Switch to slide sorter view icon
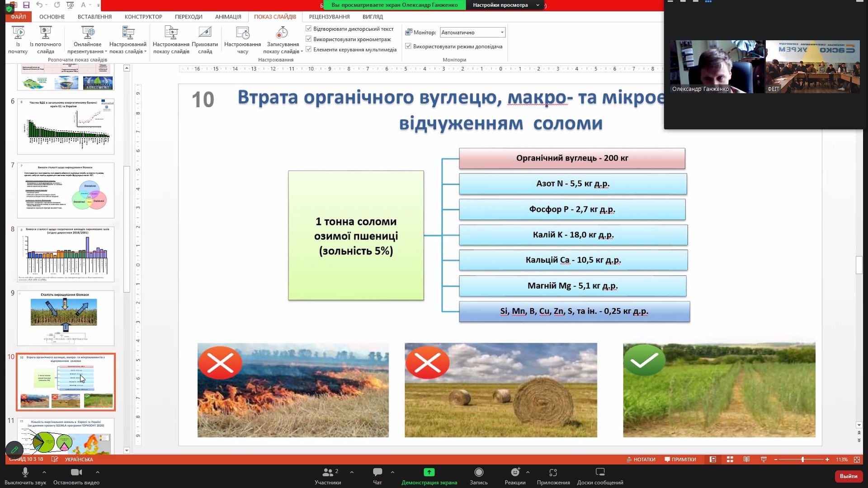868x488 pixels. [730, 460]
